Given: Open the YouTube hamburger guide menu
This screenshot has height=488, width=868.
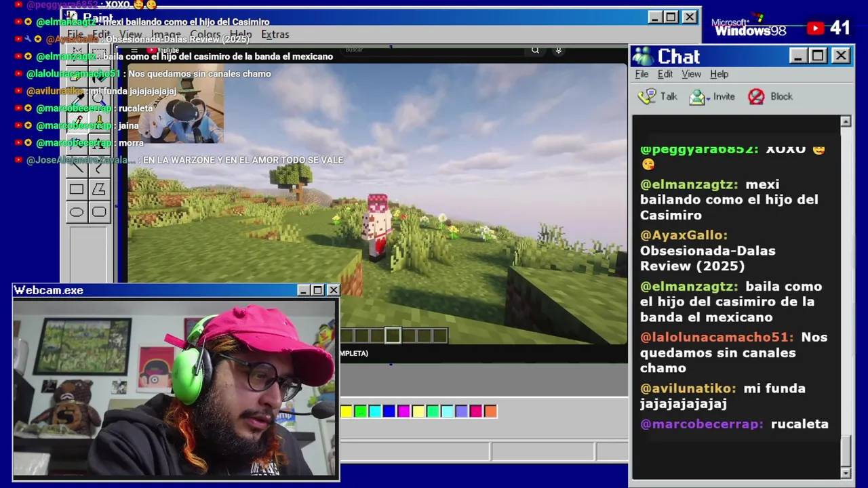Looking at the screenshot, I should tap(134, 51).
